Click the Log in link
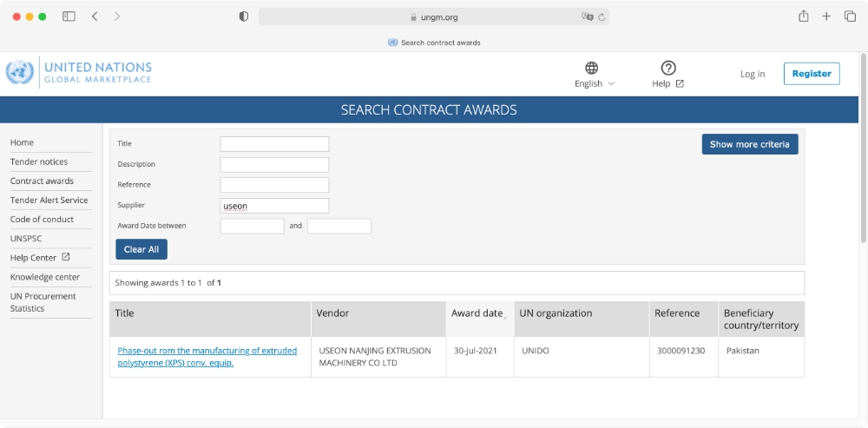This screenshot has height=428, width=868. (x=753, y=74)
